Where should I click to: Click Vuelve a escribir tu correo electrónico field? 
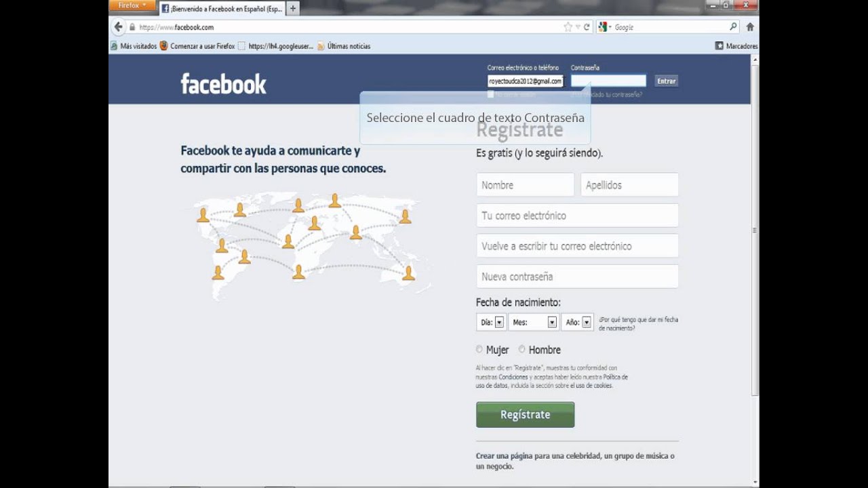pyautogui.click(x=577, y=246)
